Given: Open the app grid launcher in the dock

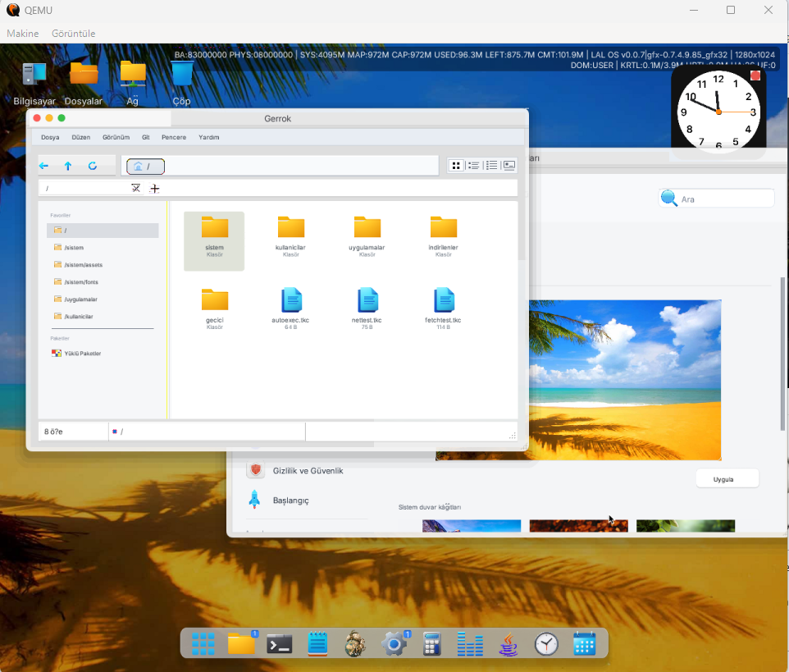Looking at the screenshot, I should pos(203,644).
